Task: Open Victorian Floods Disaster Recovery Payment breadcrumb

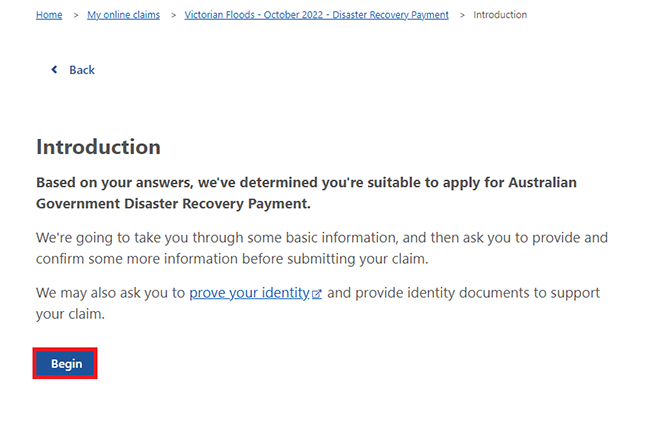Action: pos(316,15)
